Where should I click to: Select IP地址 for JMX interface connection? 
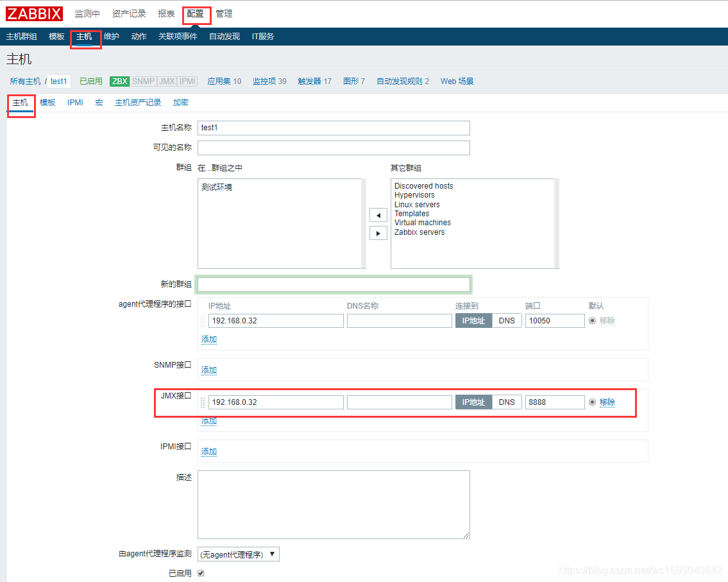pos(473,402)
